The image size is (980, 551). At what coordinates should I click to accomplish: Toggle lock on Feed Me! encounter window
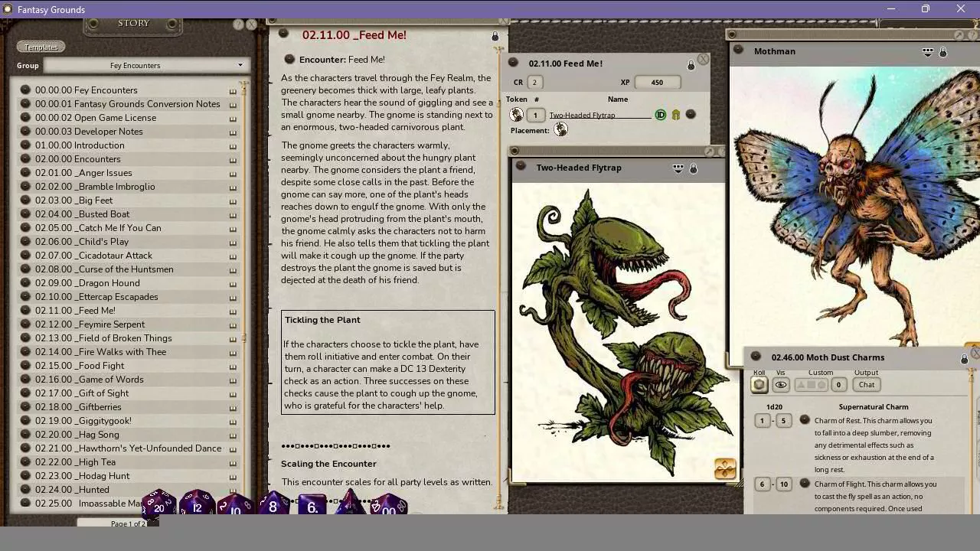coord(691,65)
